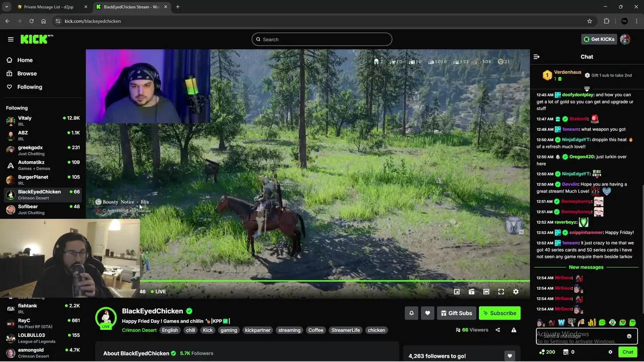The image size is (644, 362).
Task: Open the browser tab search dropdown
Action: 7,7
